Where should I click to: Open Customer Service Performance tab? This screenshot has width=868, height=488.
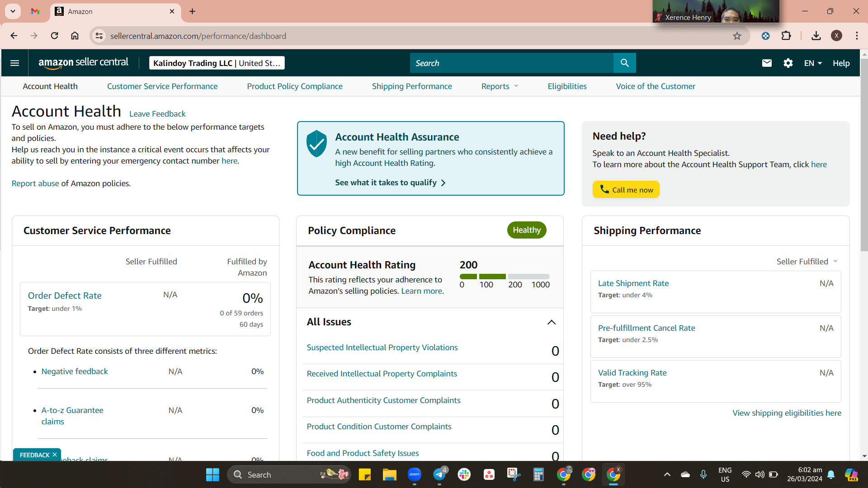(x=162, y=86)
